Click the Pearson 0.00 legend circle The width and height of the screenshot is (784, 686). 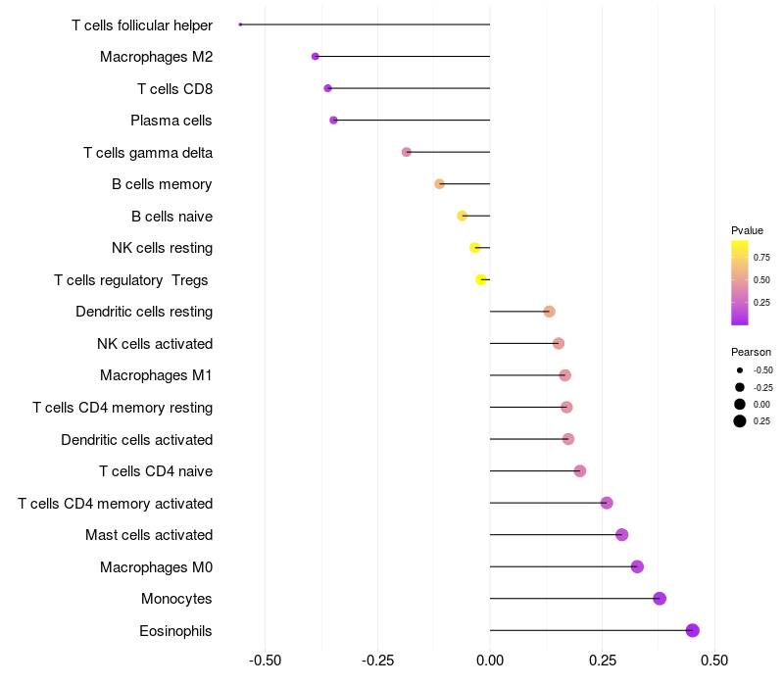point(740,404)
